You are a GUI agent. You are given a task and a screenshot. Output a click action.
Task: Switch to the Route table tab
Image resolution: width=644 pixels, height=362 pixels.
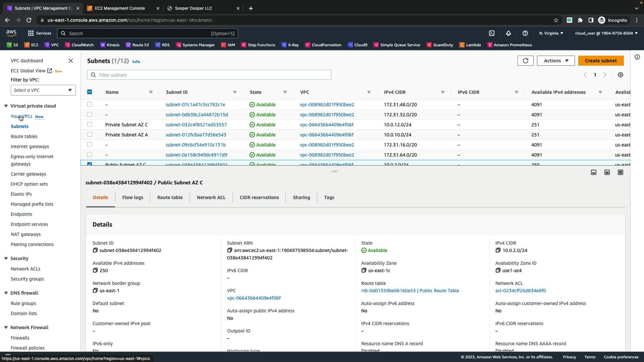(170, 197)
